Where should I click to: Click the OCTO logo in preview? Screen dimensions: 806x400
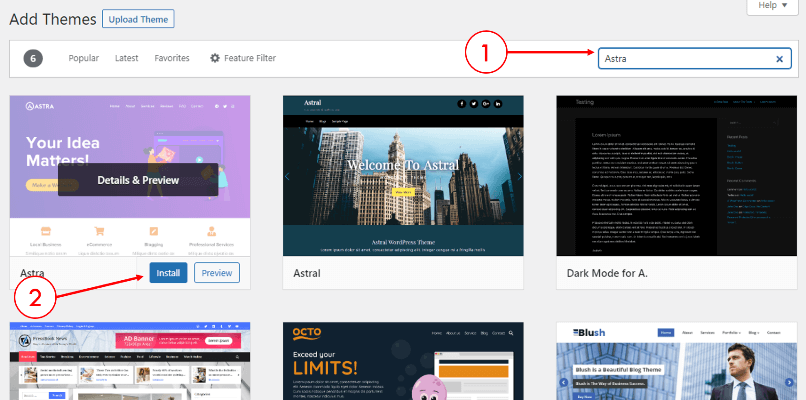point(307,334)
